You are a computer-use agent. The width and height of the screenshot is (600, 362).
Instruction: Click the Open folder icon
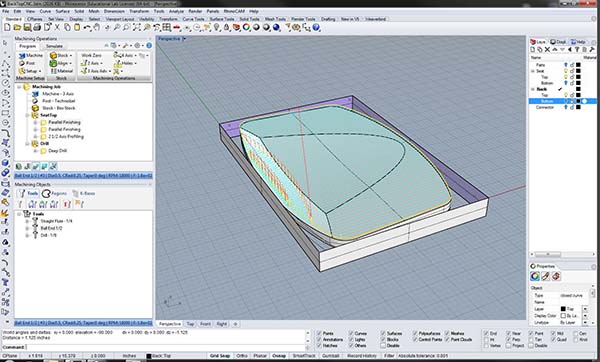(x=17, y=27)
